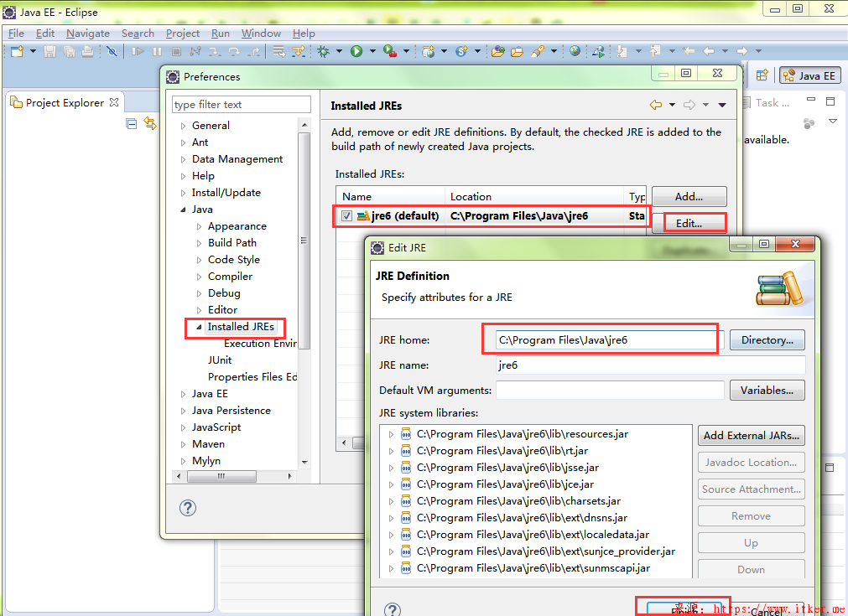This screenshot has width=848, height=616.
Task: Click the Directory... button
Action: 767,340
